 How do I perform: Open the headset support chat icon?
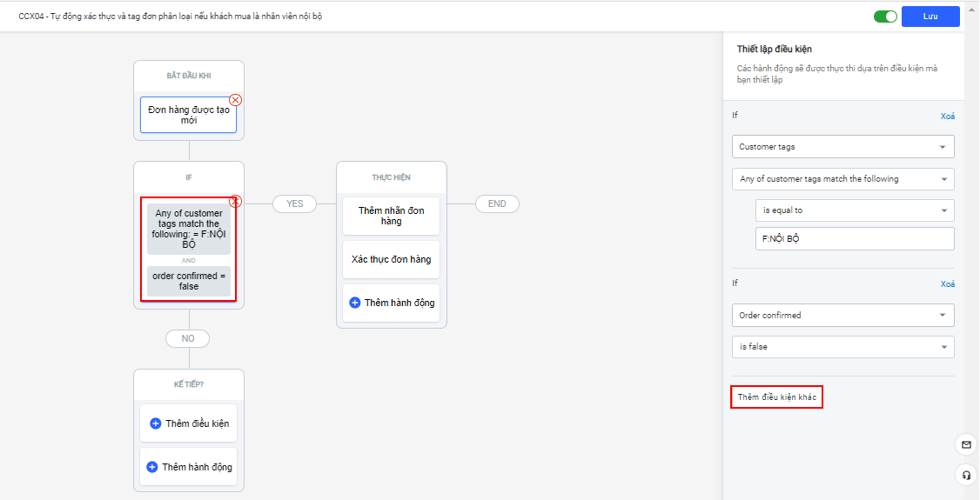tap(966, 475)
